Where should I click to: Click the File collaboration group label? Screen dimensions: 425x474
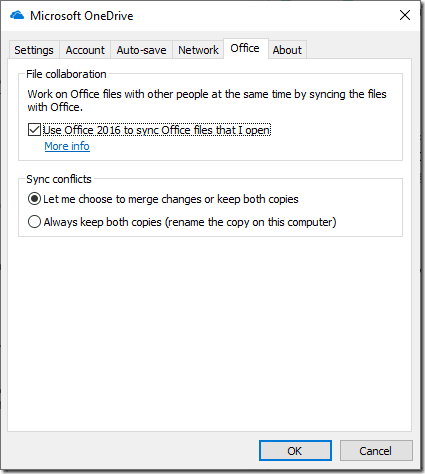coord(66,74)
